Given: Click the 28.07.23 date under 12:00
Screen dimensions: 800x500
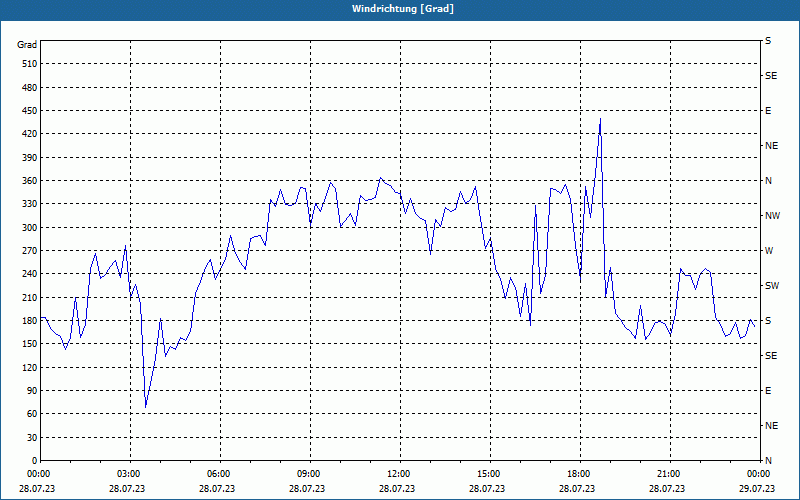Looking at the screenshot, I should click(x=396, y=489).
